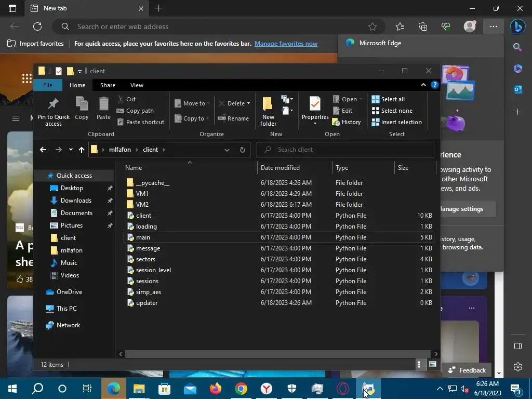Click Invert selection
Viewport: 532px width, 399px height.
[396, 122]
